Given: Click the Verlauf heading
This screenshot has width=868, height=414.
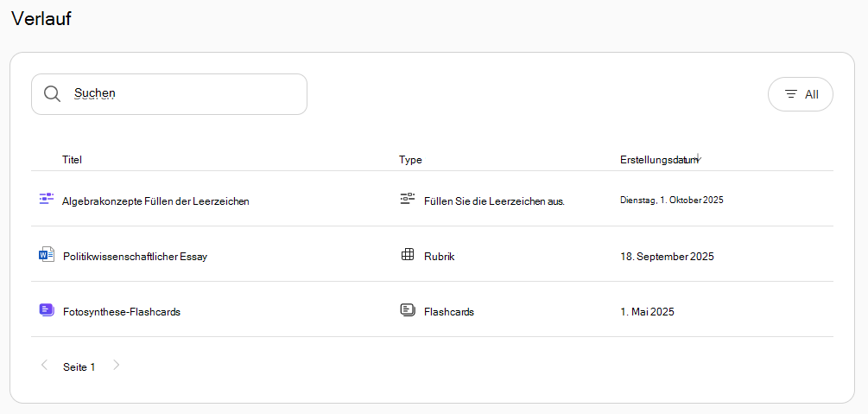Looking at the screenshot, I should pos(41,18).
